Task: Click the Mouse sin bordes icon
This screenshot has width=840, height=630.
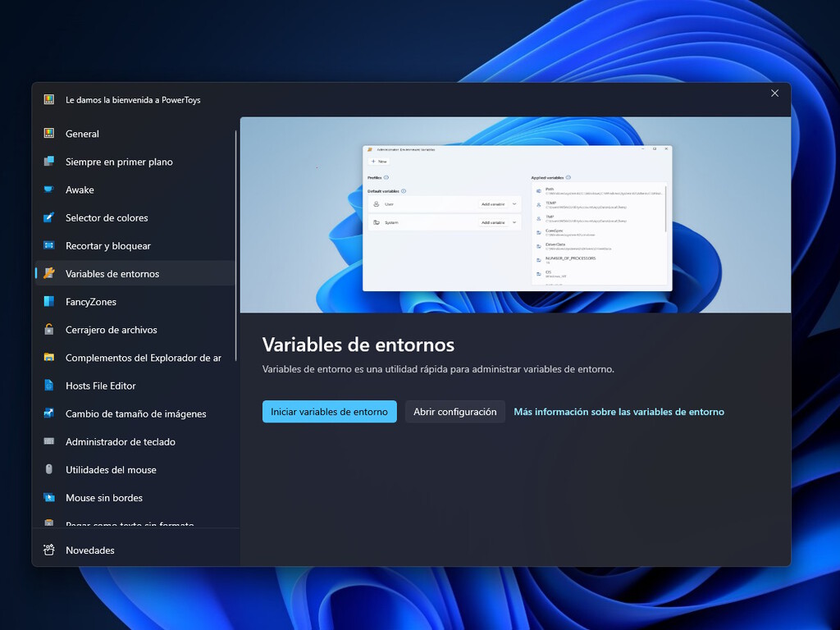Action: click(x=48, y=497)
